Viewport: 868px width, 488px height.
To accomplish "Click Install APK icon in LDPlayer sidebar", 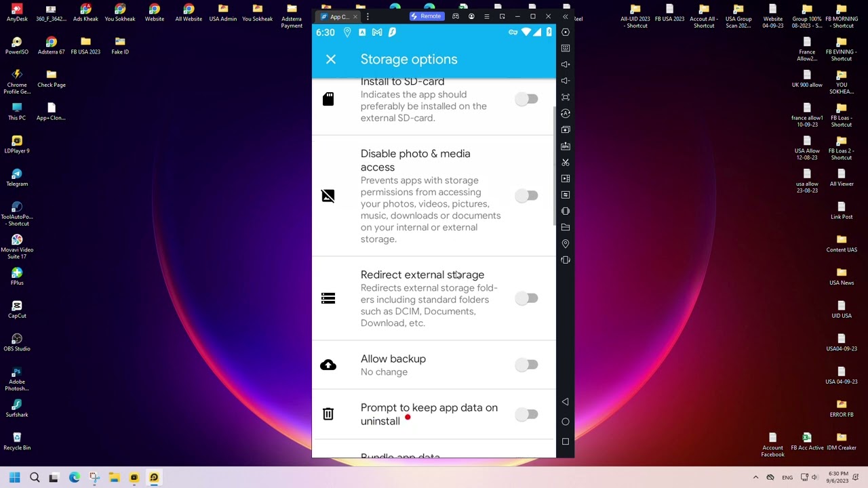I will [566, 146].
